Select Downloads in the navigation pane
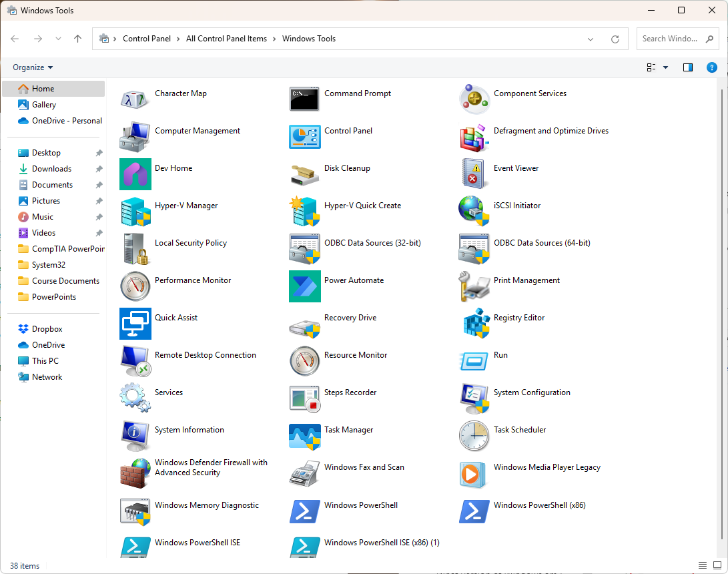Screen dimensions: 728x574 coord(51,169)
